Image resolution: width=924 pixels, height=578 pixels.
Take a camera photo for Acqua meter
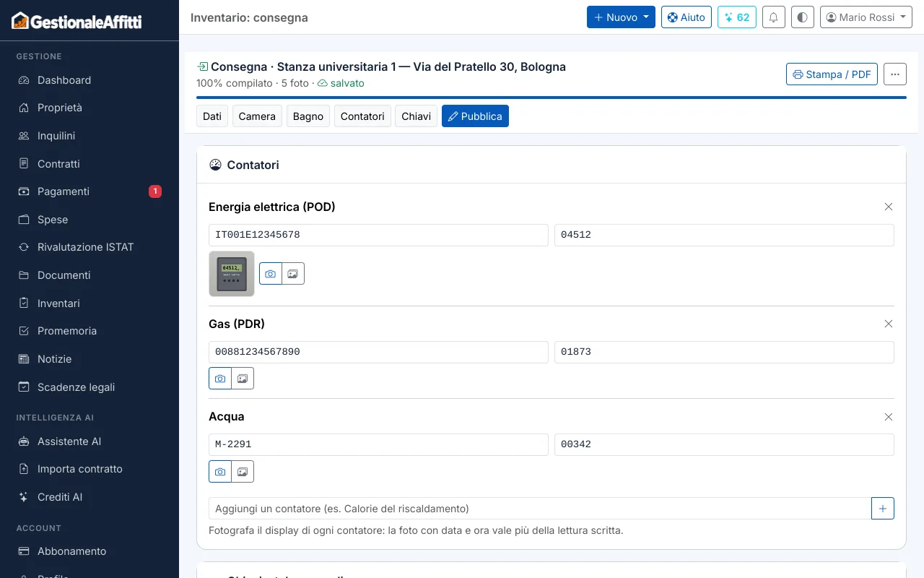click(x=220, y=472)
